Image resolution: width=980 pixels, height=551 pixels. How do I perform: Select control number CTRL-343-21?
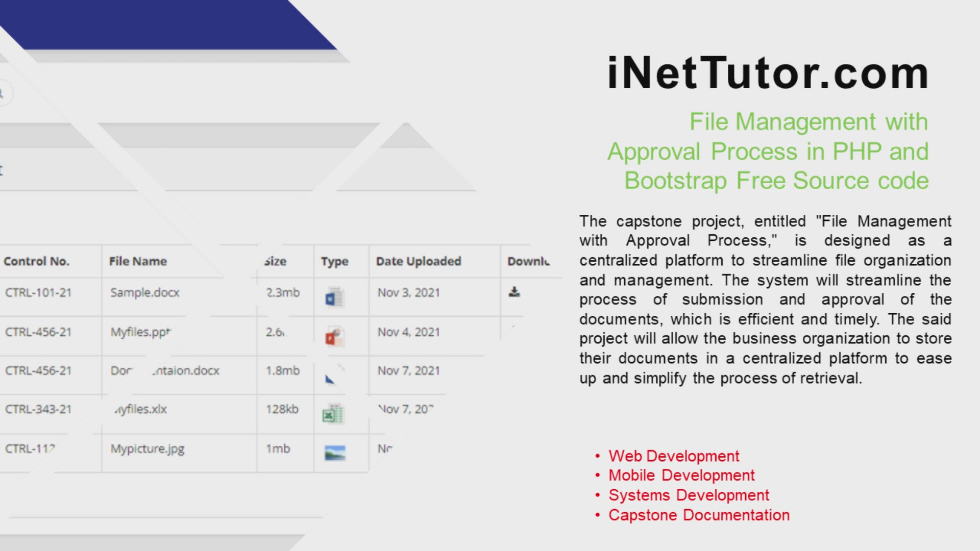(x=38, y=409)
